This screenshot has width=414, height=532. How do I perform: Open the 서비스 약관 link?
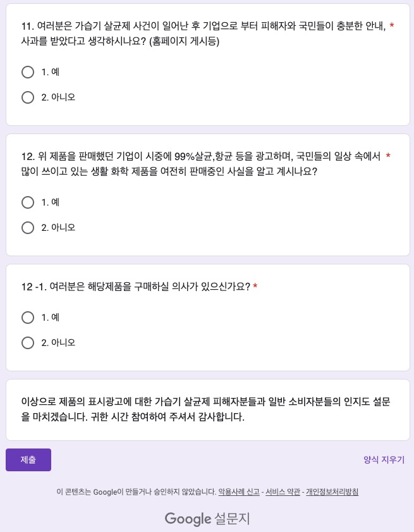(x=283, y=492)
